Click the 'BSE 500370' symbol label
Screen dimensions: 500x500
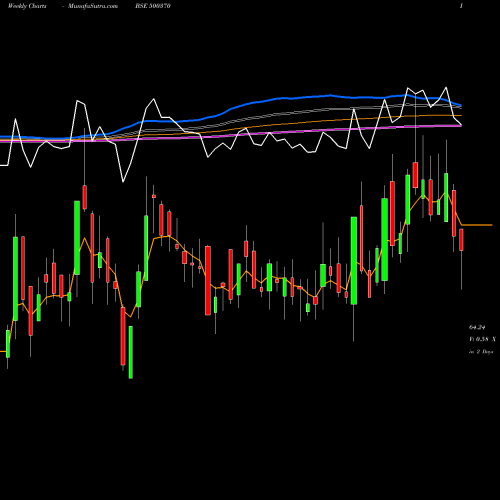[x=153, y=6]
